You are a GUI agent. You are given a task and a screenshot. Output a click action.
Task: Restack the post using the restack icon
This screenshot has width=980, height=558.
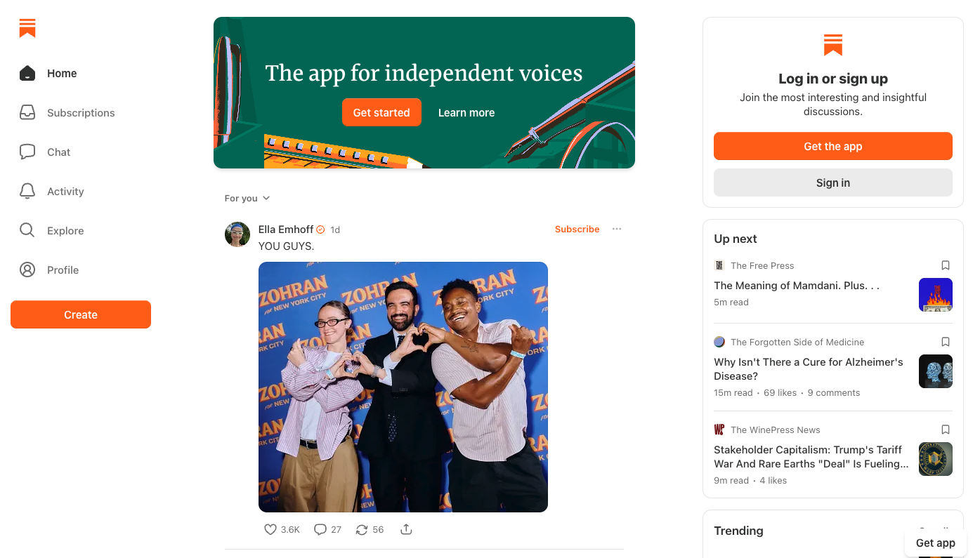[x=362, y=529]
